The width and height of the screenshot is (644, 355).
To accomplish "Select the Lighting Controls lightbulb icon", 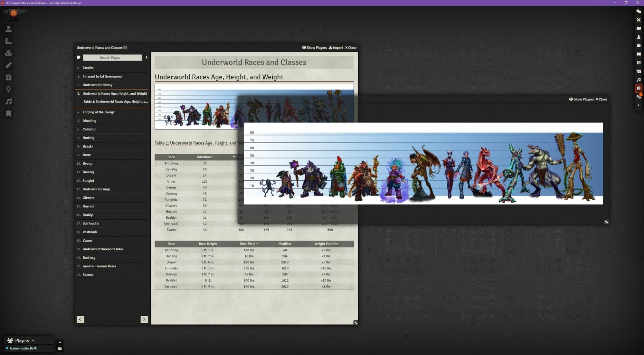I will pyautogui.click(x=9, y=89).
